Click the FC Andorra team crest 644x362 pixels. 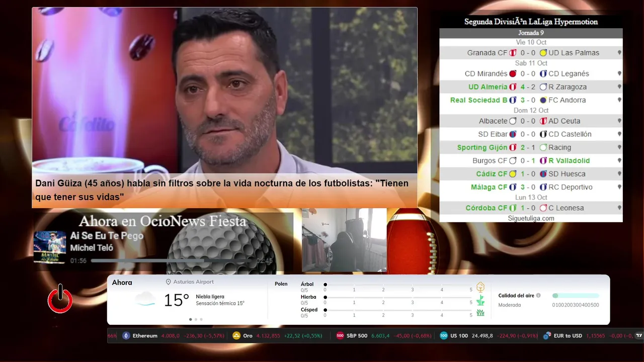tap(543, 100)
